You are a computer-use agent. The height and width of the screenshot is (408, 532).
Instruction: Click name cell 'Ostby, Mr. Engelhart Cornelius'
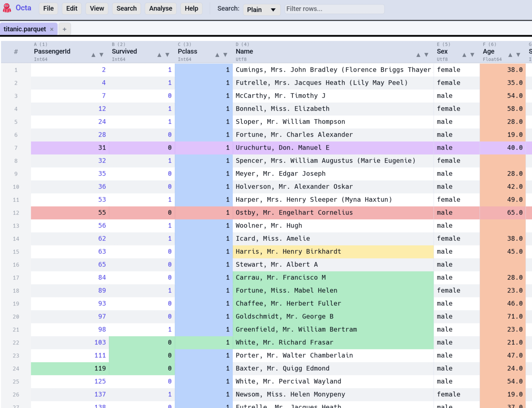(333, 213)
